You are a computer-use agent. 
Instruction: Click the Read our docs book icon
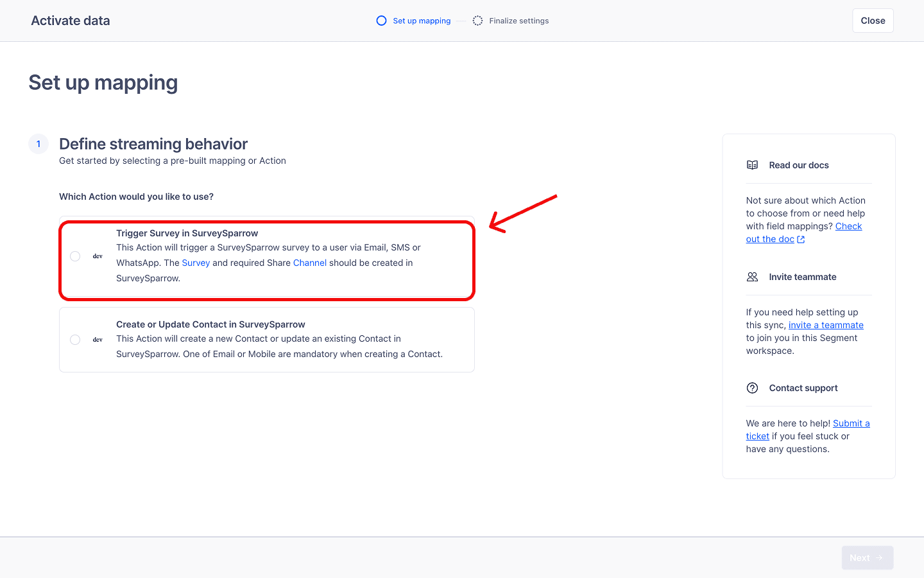(x=753, y=165)
